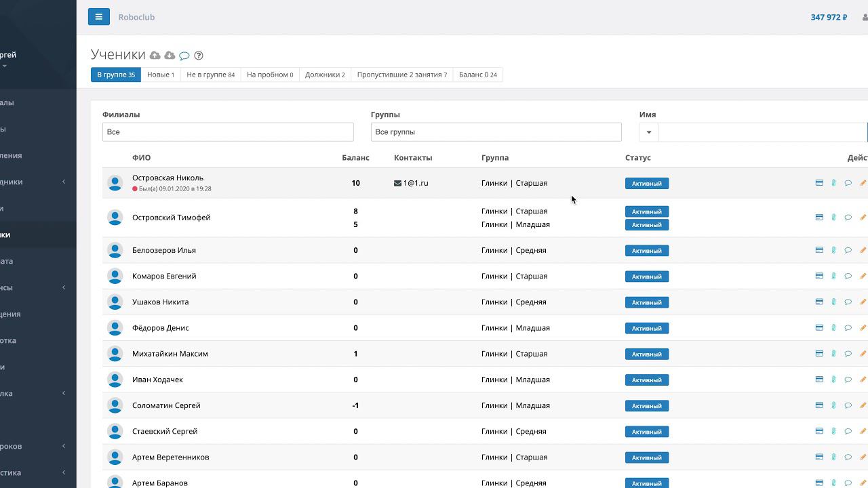
Task: Click the Баланс column header
Action: click(x=355, y=157)
